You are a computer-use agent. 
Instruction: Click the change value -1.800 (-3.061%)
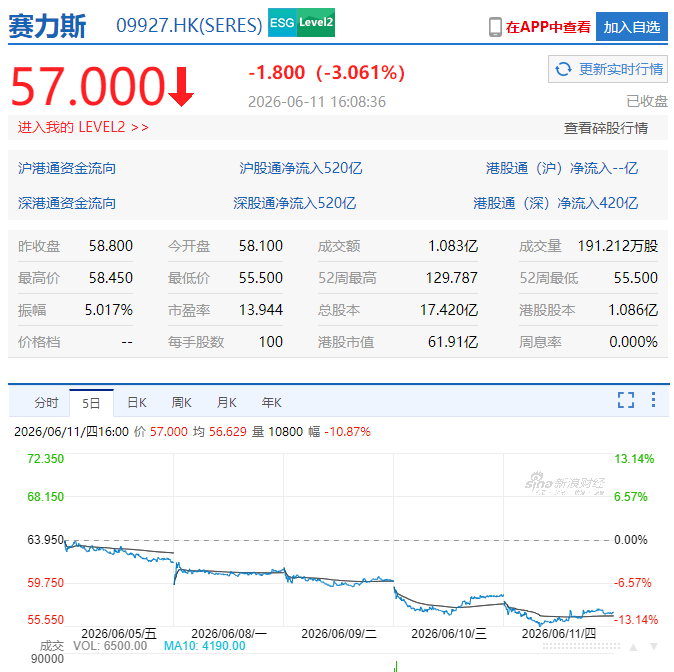click(x=327, y=72)
